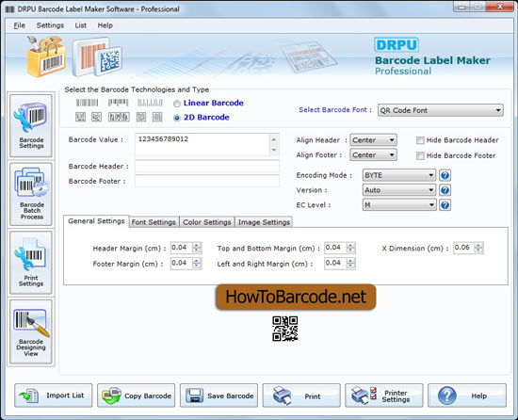
Task: Click the Copy Barcode button
Action: click(x=137, y=396)
